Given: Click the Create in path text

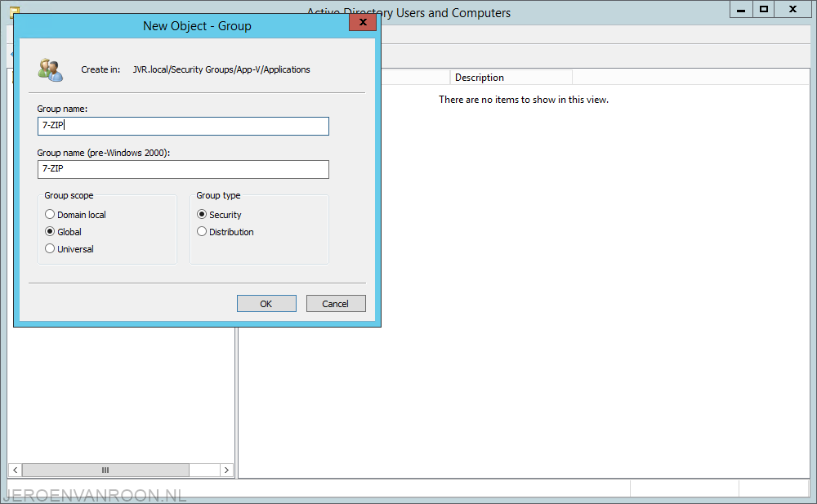Looking at the screenshot, I should [221, 69].
